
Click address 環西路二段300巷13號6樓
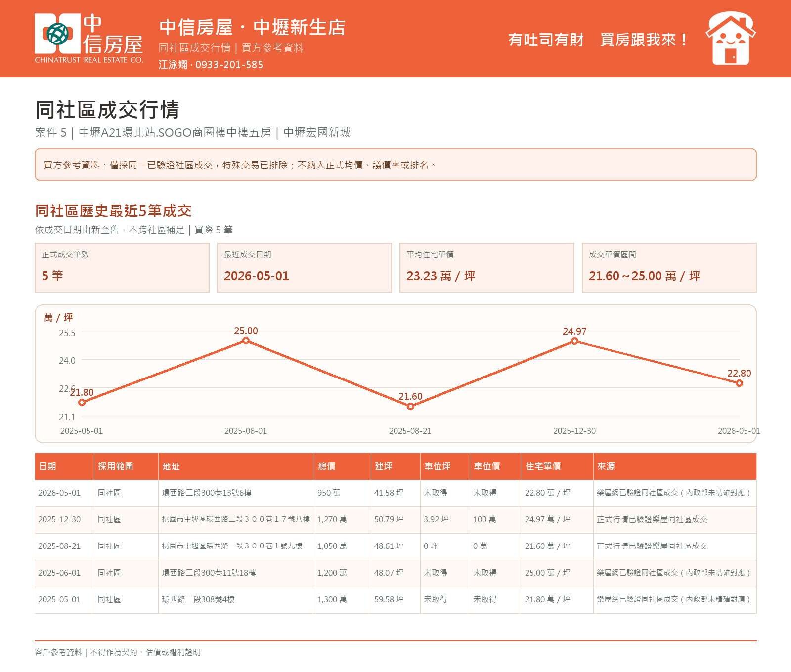(x=207, y=493)
